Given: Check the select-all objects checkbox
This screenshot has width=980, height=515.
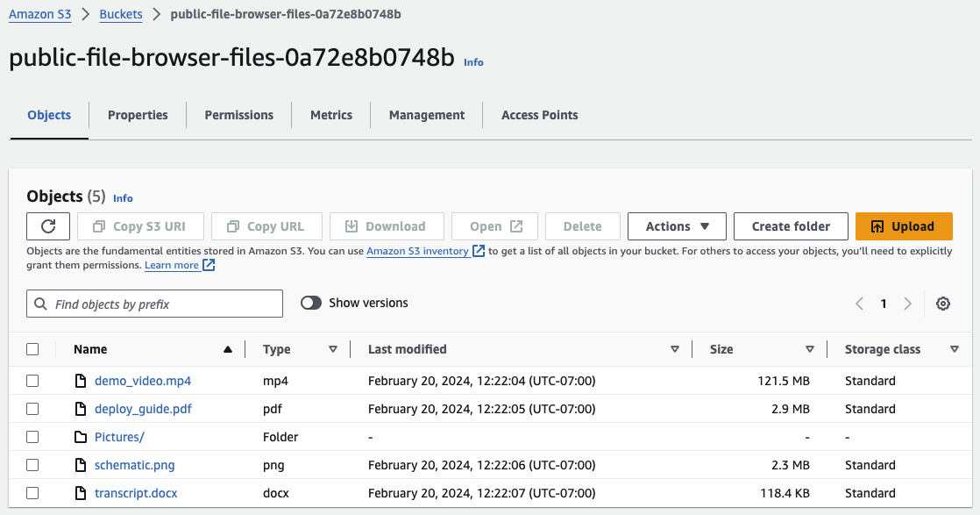Looking at the screenshot, I should coord(32,348).
